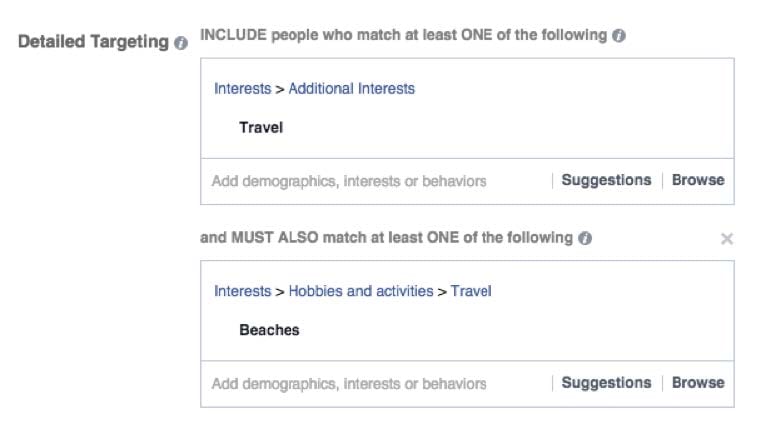776x424 pixels.
Task: Click the INCLUDE people heading text
Action: (x=404, y=35)
